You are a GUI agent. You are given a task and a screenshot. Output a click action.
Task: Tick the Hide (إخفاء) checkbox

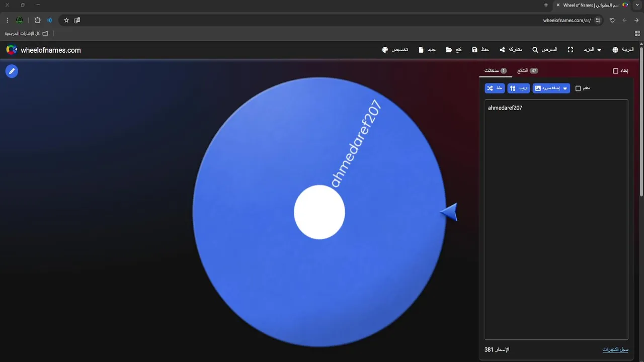[615, 71]
